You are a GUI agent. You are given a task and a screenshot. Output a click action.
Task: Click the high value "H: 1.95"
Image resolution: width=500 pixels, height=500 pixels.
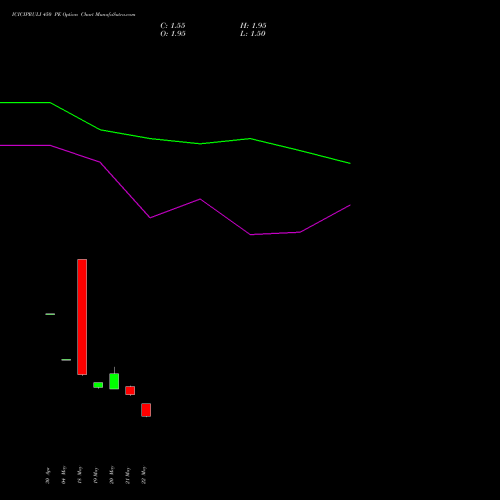click(253, 26)
